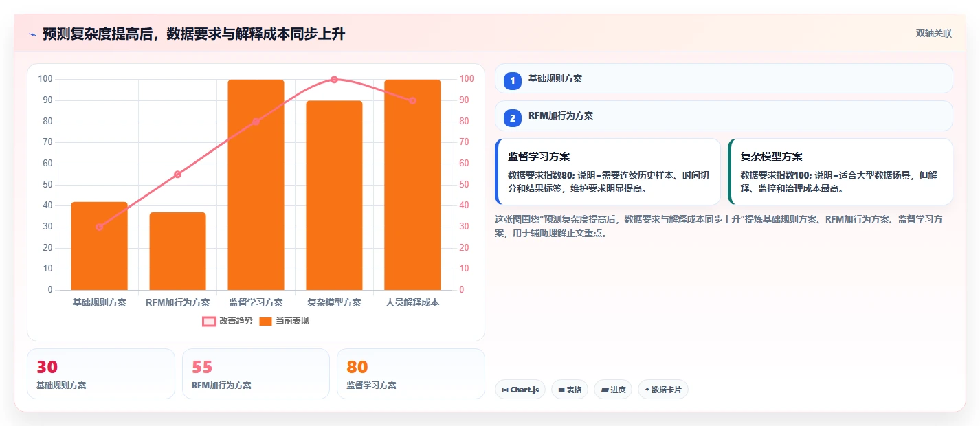Click the RFM加行为方案 orange bar
Screen dimensions: 980x426
[x=178, y=251]
